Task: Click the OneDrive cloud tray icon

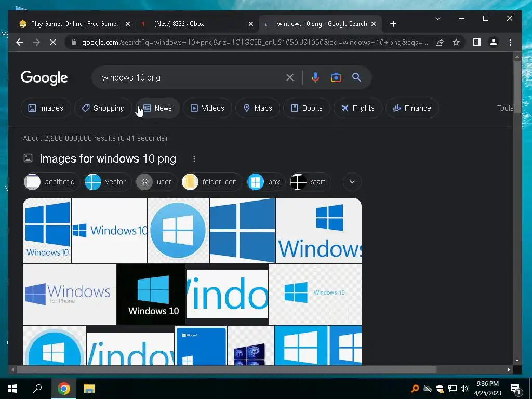Action: coord(428,389)
